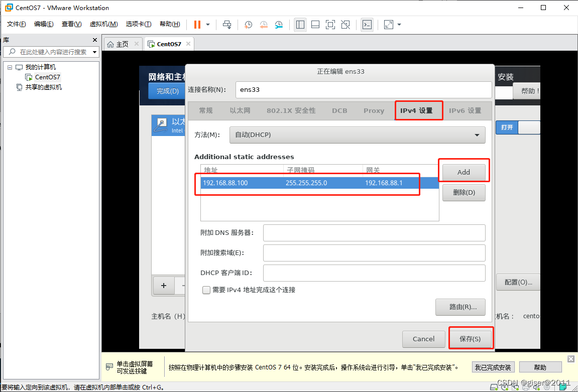Click the Unity mode icon
578x392 pixels.
click(x=345, y=25)
